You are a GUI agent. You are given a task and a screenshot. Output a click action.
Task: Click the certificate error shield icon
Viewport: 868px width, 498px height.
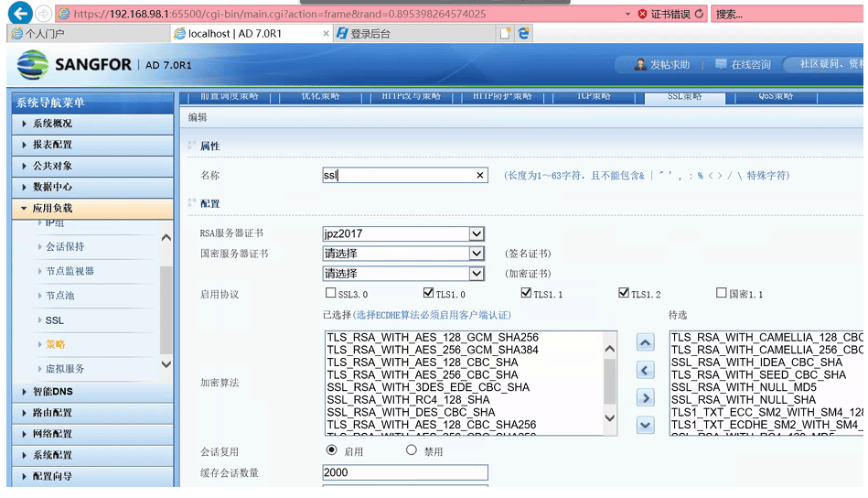[642, 14]
